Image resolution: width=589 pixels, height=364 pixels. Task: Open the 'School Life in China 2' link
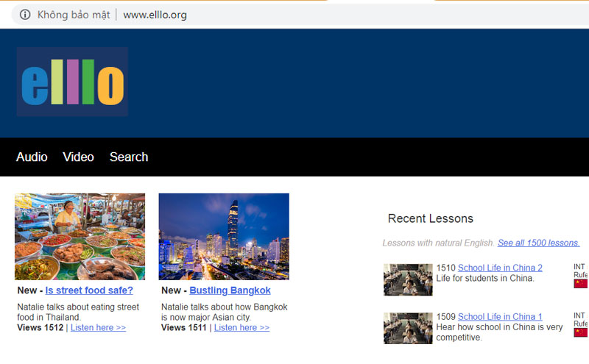[500, 268]
